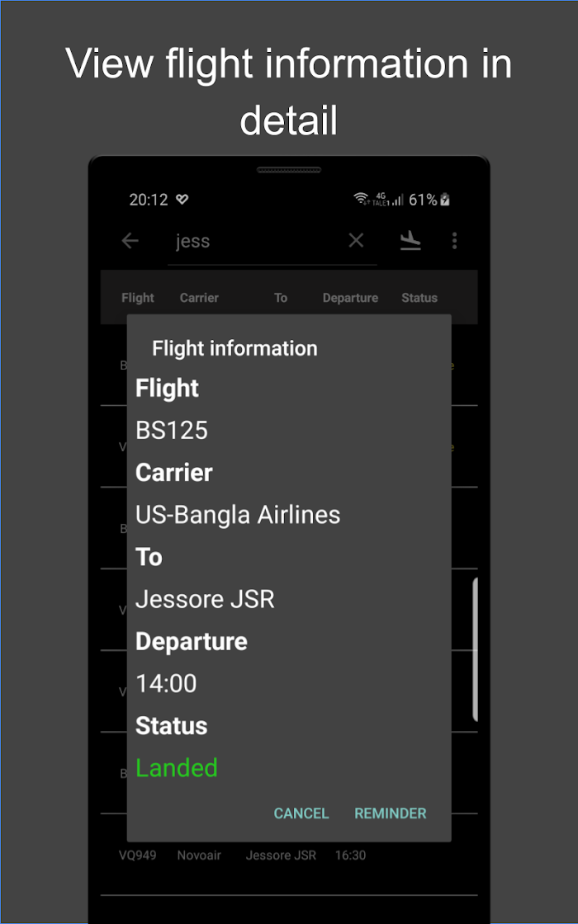Click the REMINDER button
This screenshot has height=924, width=578.
[391, 813]
